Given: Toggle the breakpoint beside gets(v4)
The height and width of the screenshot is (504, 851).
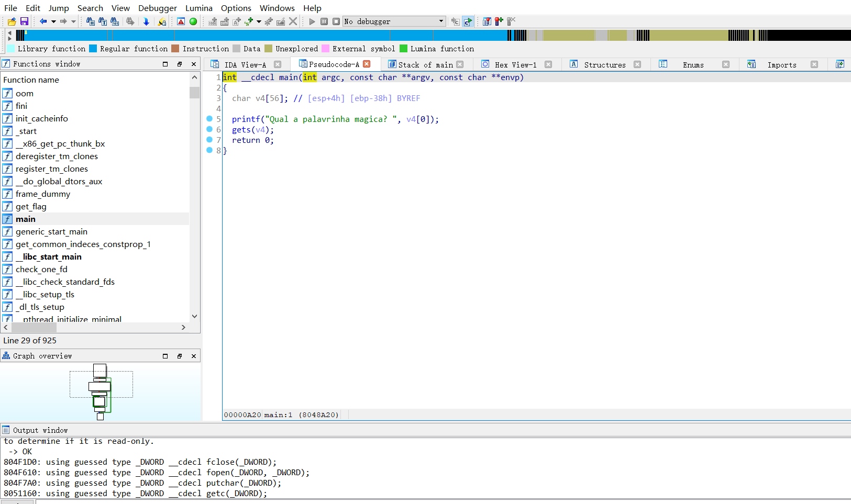Looking at the screenshot, I should tap(209, 129).
